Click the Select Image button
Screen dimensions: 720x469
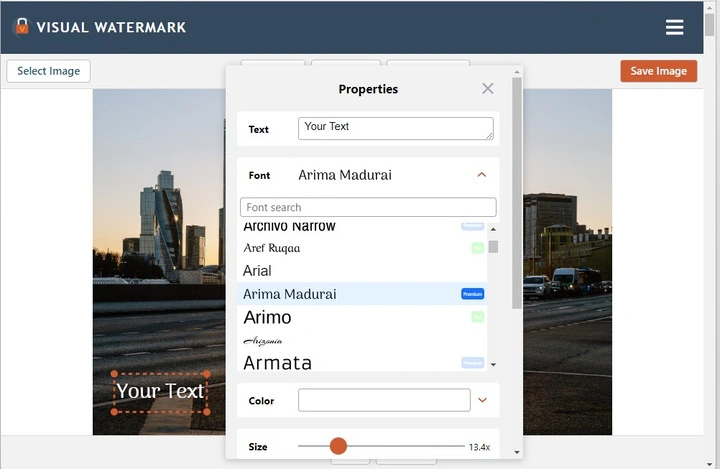click(x=48, y=71)
